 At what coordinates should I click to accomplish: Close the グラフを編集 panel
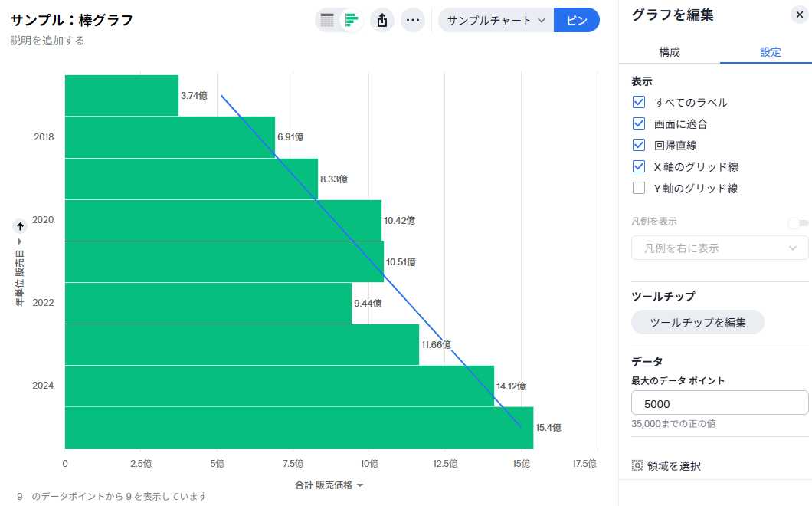pos(800,15)
